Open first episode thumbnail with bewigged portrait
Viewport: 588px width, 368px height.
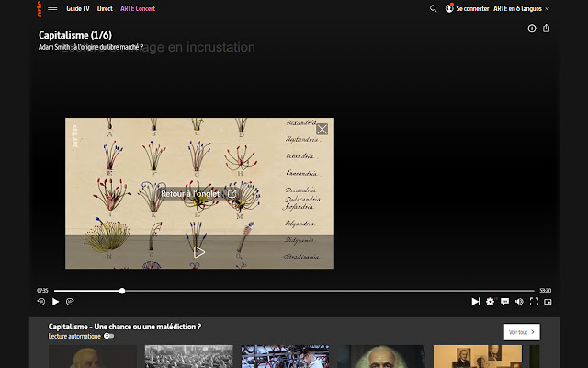93,356
